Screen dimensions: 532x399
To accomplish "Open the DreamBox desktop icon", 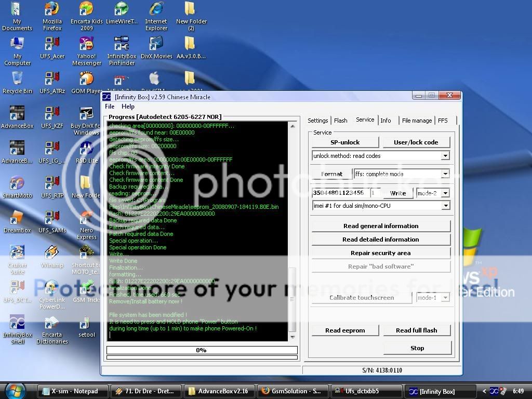I will [x=17, y=219].
